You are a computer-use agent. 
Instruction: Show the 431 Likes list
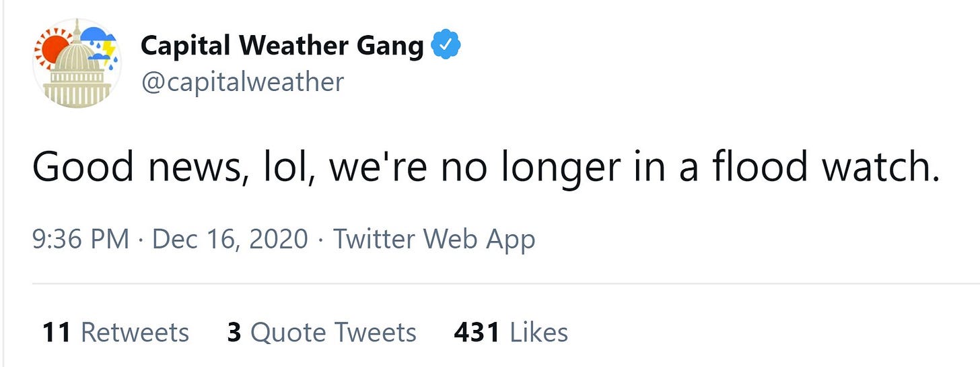click(511, 332)
